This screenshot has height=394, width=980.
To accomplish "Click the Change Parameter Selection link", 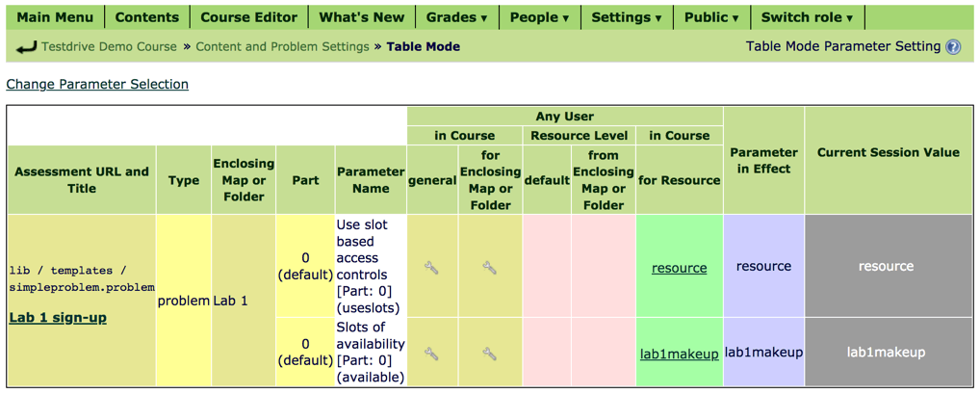I will click(97, 84).
